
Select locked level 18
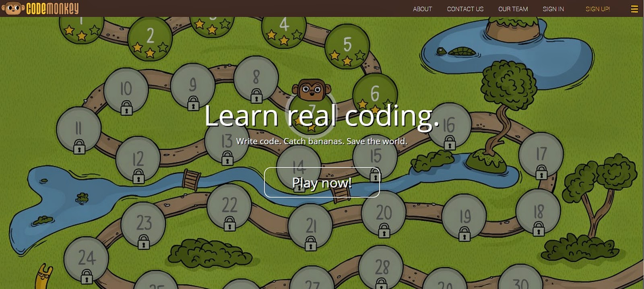coord(538,213)
